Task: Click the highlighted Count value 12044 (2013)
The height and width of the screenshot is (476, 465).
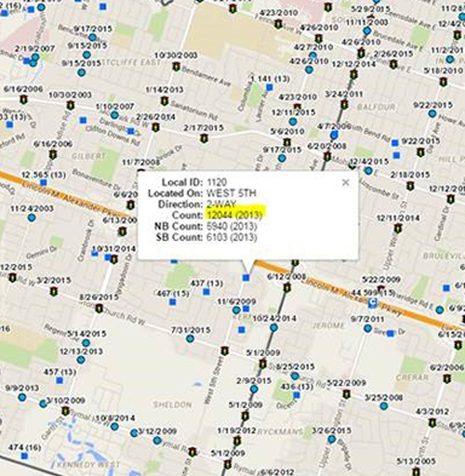Action: 234,215
